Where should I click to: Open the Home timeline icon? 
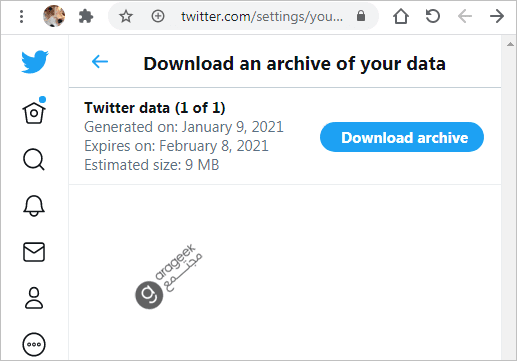pyautogui.click(x=34, y=111)
